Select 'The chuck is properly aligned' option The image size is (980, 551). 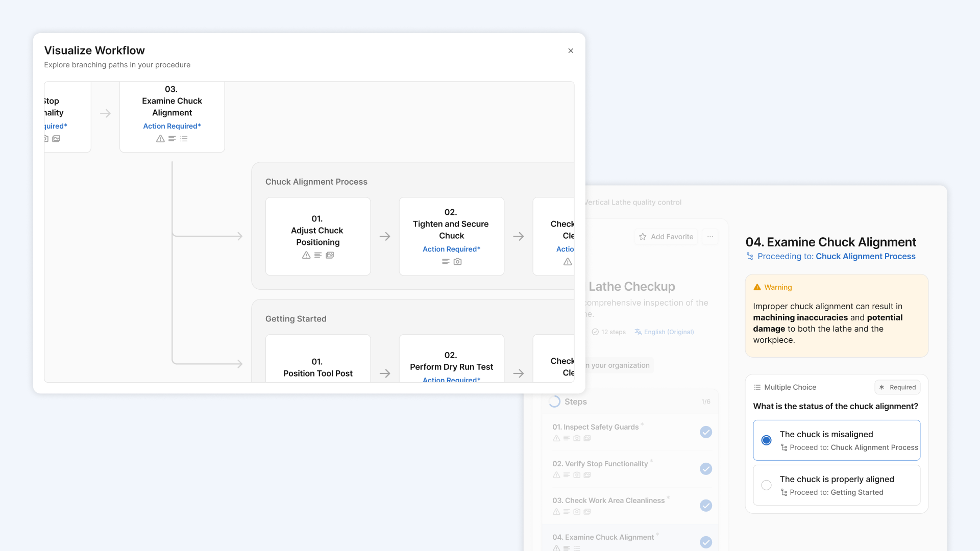pos(766,485)
